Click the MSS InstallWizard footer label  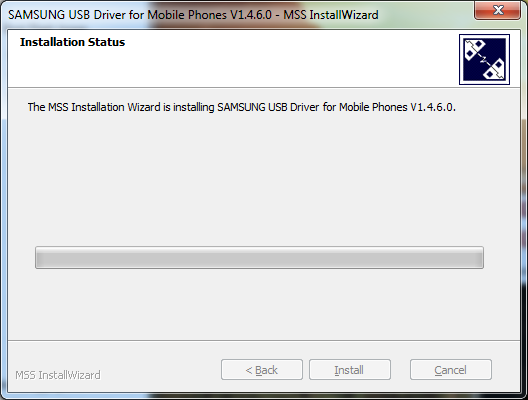pos(58,375)
